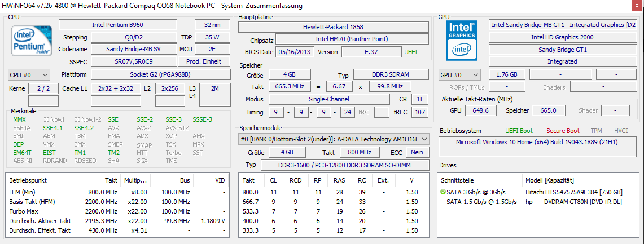Click the red Secure Boot label
The width and height of the screenshot is (644, 244).
click(563, 131)
